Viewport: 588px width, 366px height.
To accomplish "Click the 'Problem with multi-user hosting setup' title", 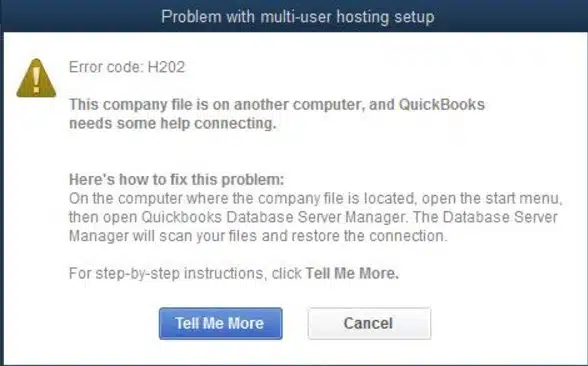I will point(298,17).
